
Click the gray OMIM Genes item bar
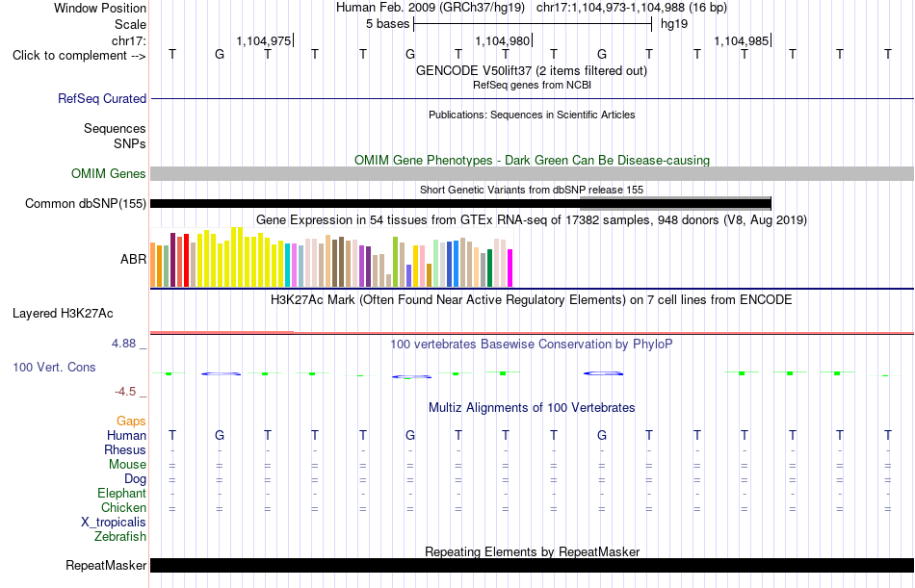click(x=532, y=174)
